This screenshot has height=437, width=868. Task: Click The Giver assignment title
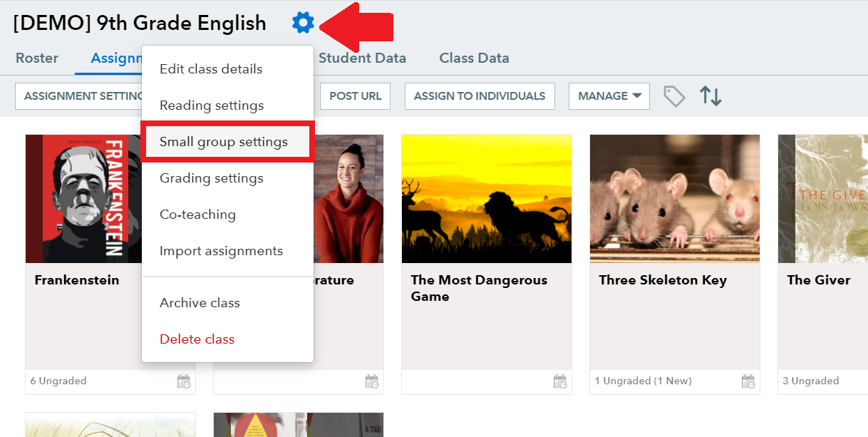click(819, 280)
